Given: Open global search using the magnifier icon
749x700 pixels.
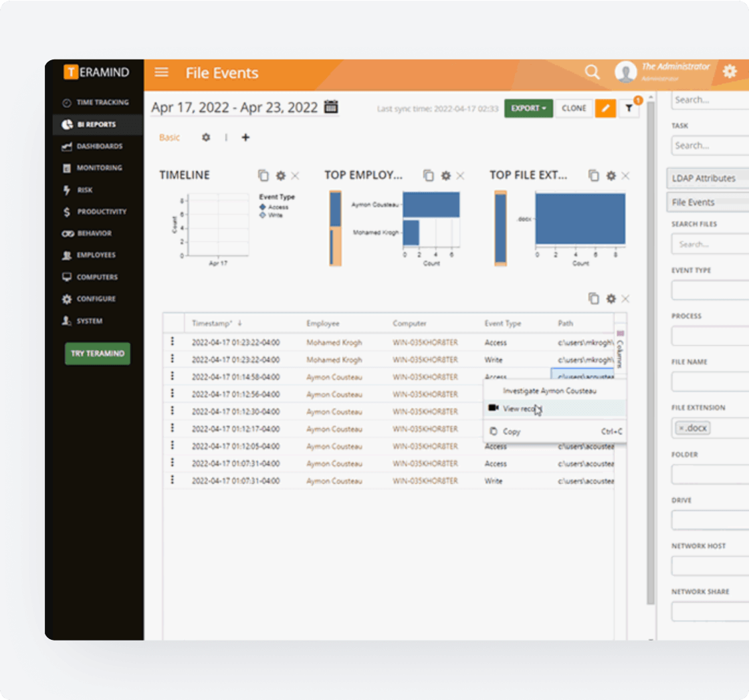Looking at the screenshot, I should point(592,72).
